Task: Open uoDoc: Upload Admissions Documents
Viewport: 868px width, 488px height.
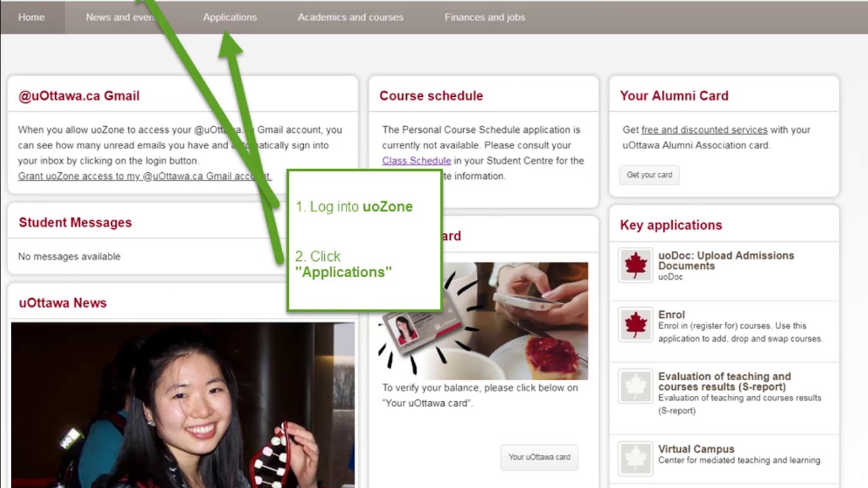Action: (x=726, y=260)
